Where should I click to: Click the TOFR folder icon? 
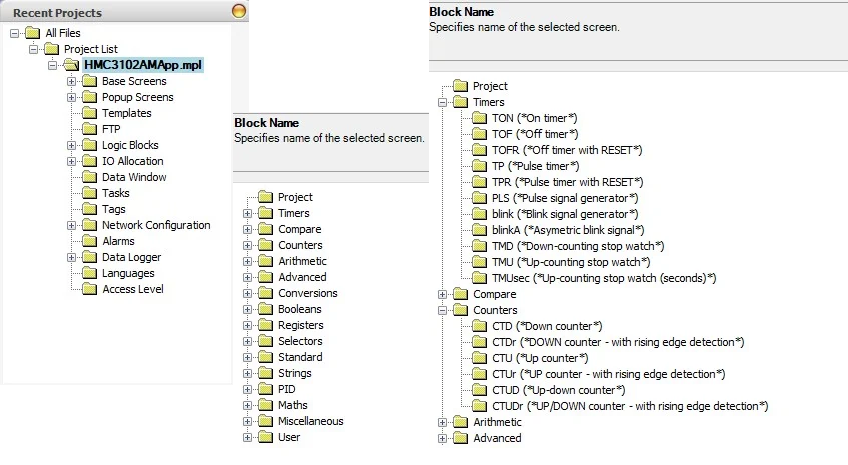[x=479, y=150]
